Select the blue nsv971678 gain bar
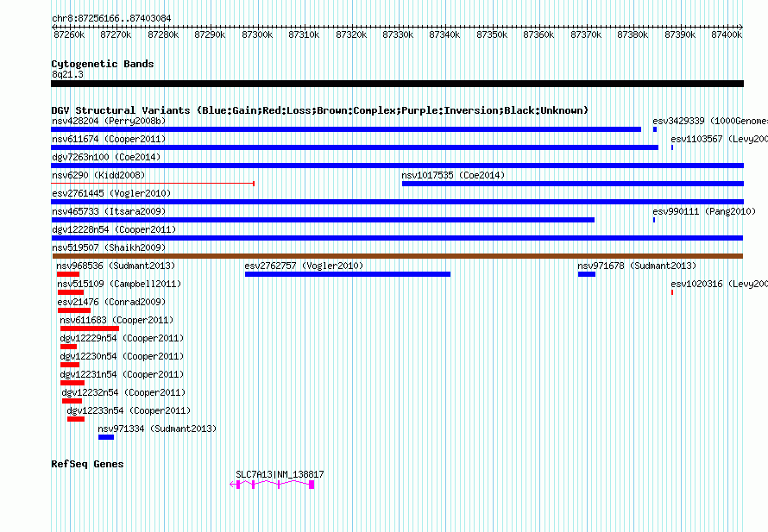 click(x=587, y=274)
